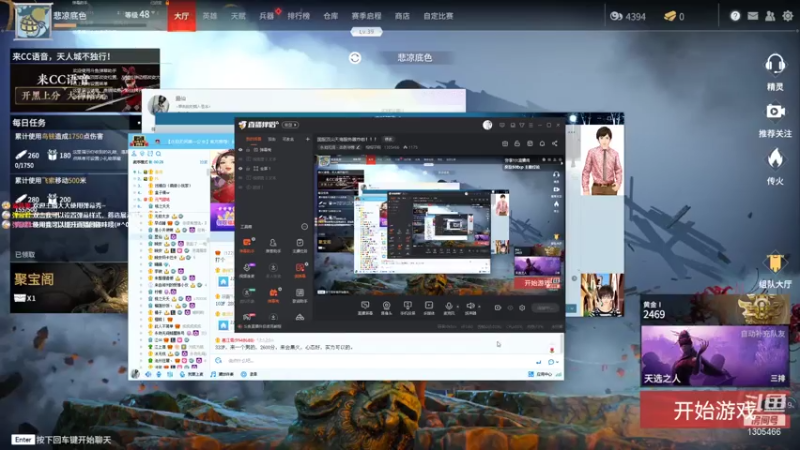800x450 pixels.
Task: Toggle 自动补充队友 option above 天选之人
Action: [763, 334]
